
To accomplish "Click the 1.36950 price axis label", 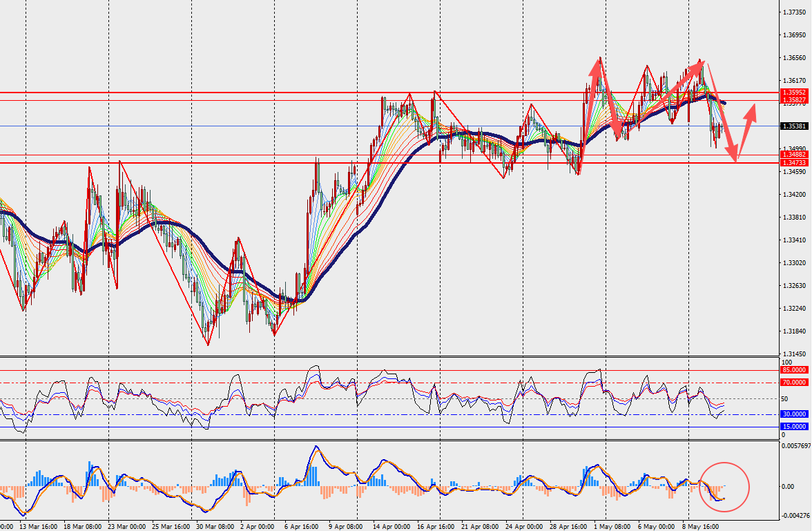I will pyautogui.click(x=794, y=35).
